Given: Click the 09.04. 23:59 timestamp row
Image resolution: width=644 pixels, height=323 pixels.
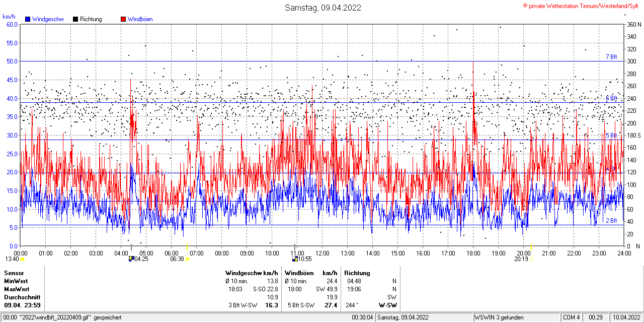Looking at the screenshot, I should 22,305.
